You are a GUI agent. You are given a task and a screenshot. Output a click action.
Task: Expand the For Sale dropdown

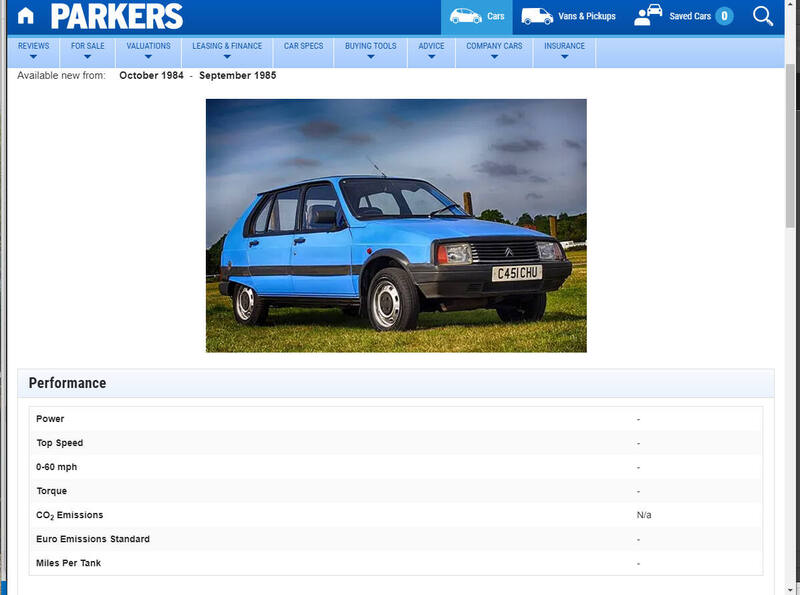(x=90, y=50)
